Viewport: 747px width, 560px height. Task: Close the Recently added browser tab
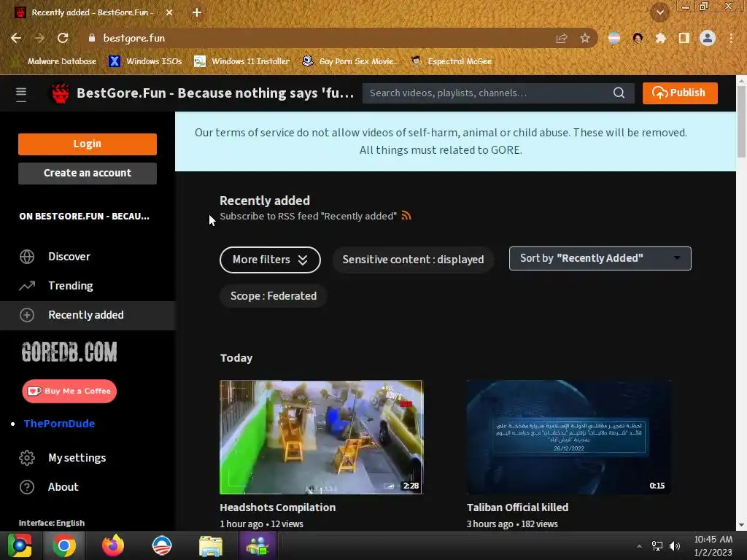tap(169, 12)
